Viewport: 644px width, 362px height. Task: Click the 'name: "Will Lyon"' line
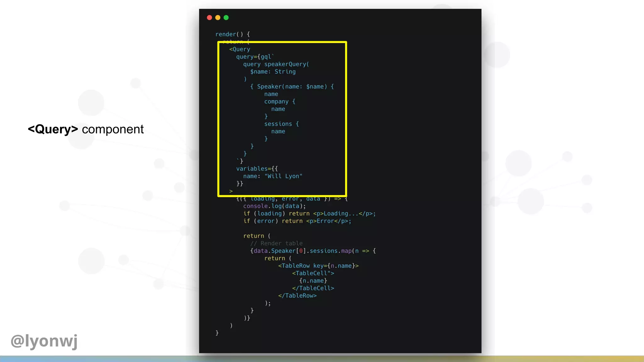(273, 176)
